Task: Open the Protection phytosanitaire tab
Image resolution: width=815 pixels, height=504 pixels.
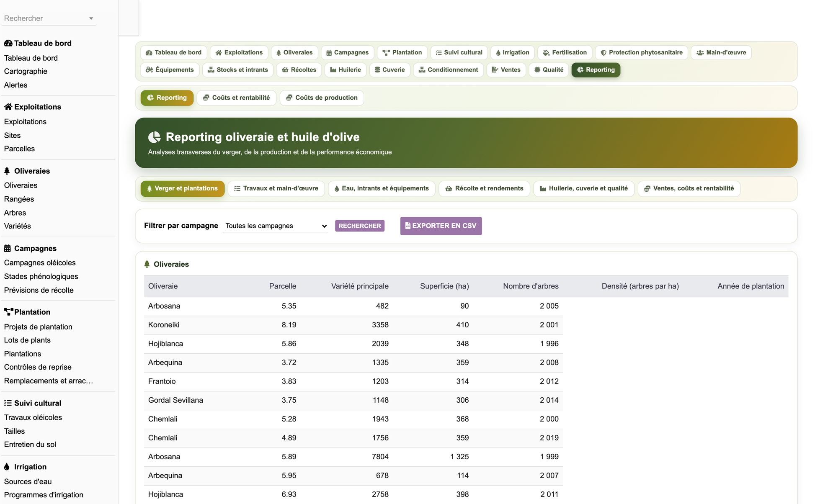Action: click(x=642, y=52)
